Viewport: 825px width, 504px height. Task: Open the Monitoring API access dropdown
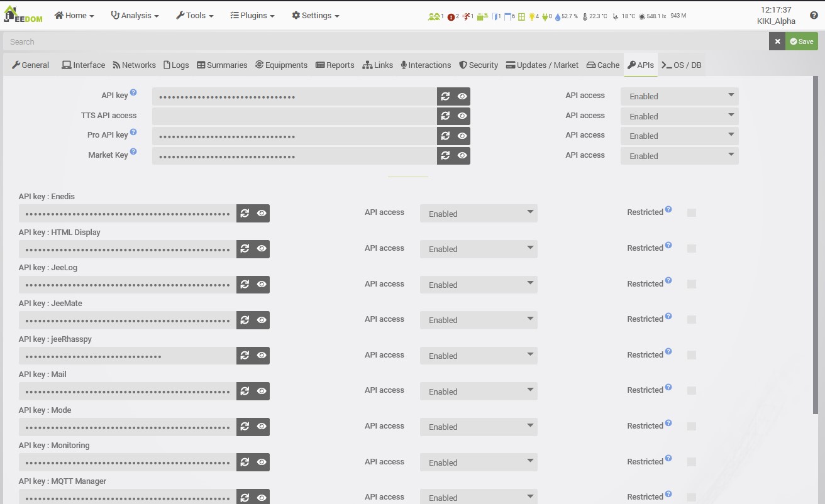pyautogui.click(x=479, y=462)
